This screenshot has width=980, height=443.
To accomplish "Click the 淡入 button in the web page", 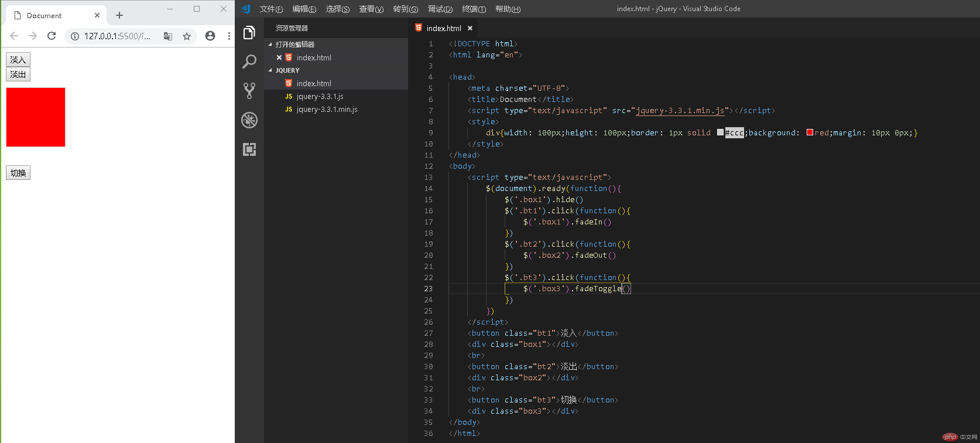I will tap(18, 60).
